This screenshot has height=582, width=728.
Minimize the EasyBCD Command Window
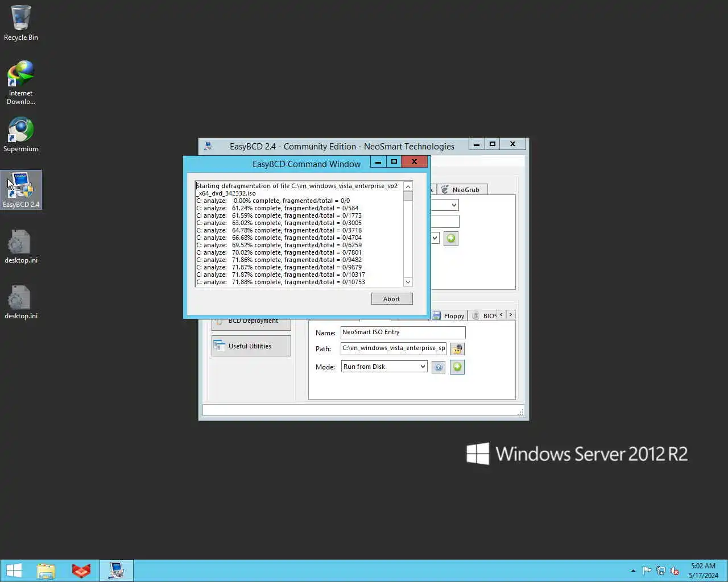click(x=378, y=162)
